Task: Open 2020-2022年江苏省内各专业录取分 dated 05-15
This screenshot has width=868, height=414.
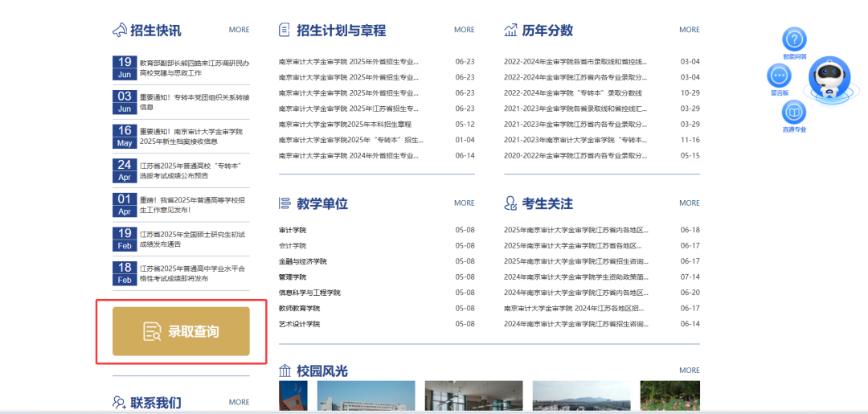Action: 575,155
